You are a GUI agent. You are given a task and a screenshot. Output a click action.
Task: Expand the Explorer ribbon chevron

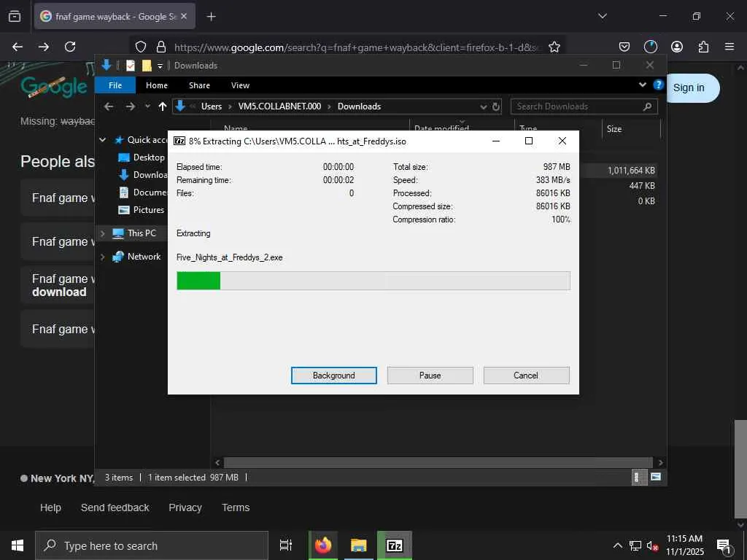[642, 85]
